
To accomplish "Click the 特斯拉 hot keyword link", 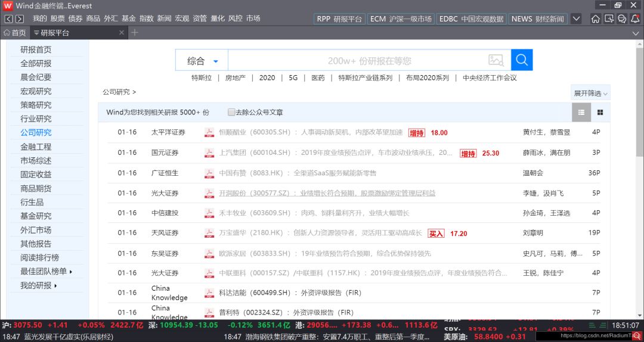I will coord(202,77).
